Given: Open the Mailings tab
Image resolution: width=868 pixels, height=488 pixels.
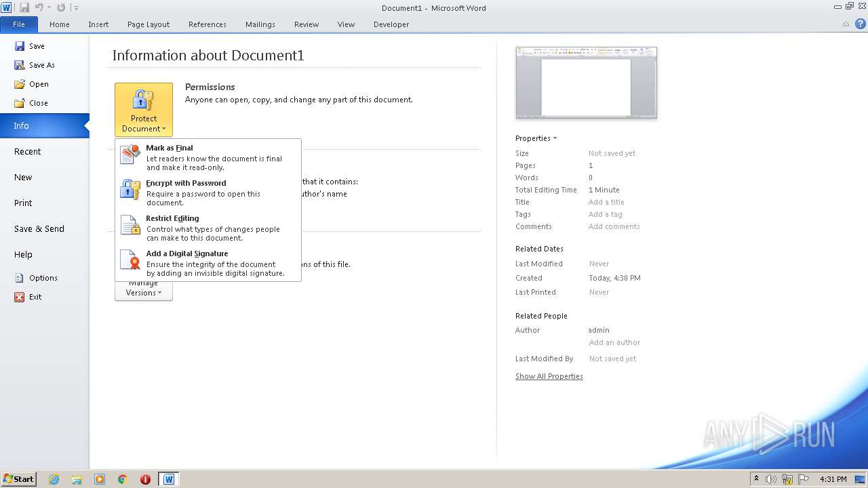Looking at the screenshot, I should click(x=260, y=24).
